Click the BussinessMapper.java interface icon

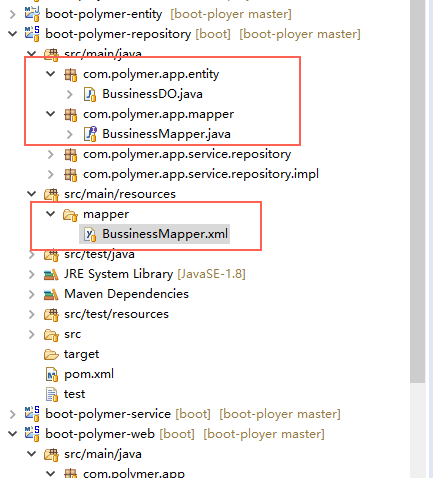(x=90, y=134)
